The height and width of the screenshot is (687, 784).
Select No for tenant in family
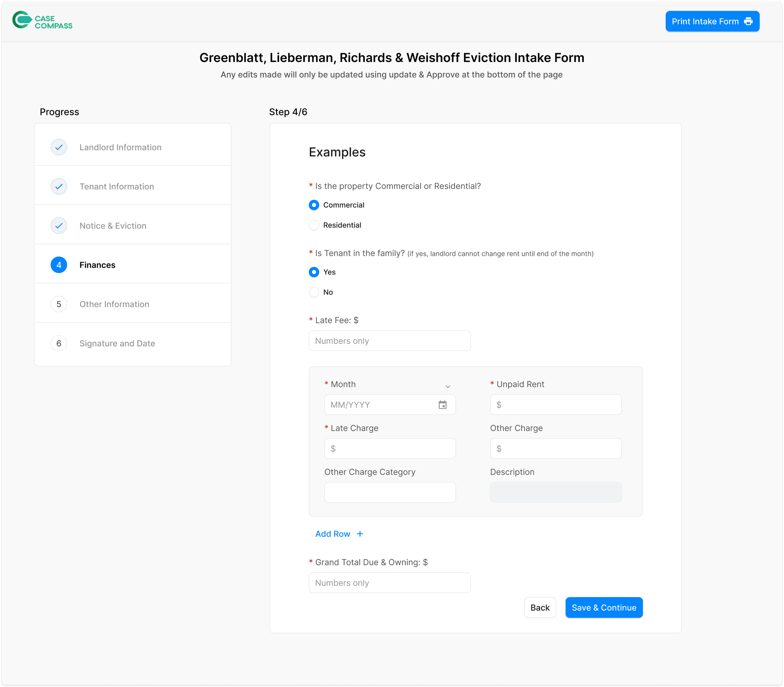tap(314, 292)
